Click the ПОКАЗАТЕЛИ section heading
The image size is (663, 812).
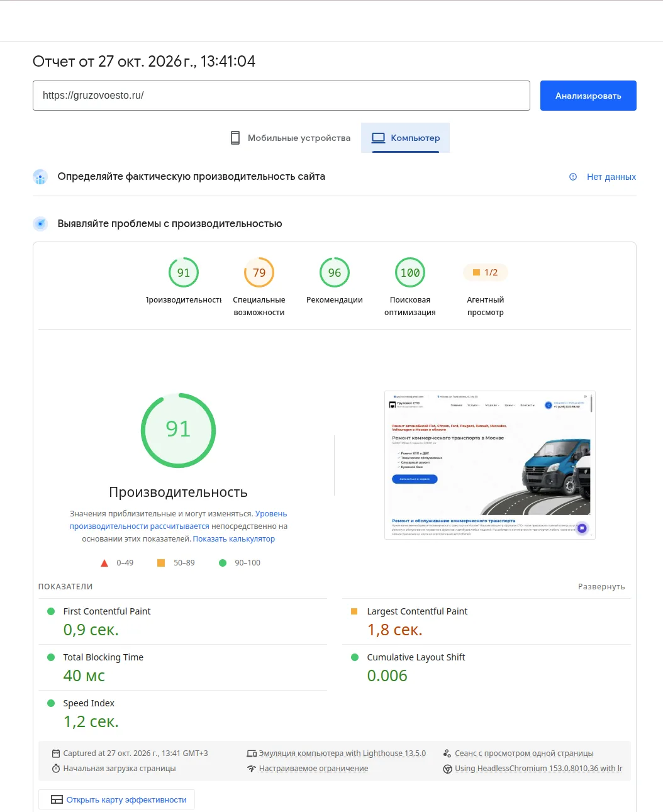[x=65, y=587]
